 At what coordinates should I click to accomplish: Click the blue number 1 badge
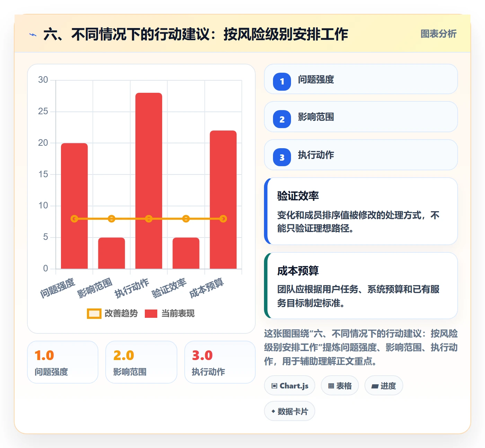point(282,81)
